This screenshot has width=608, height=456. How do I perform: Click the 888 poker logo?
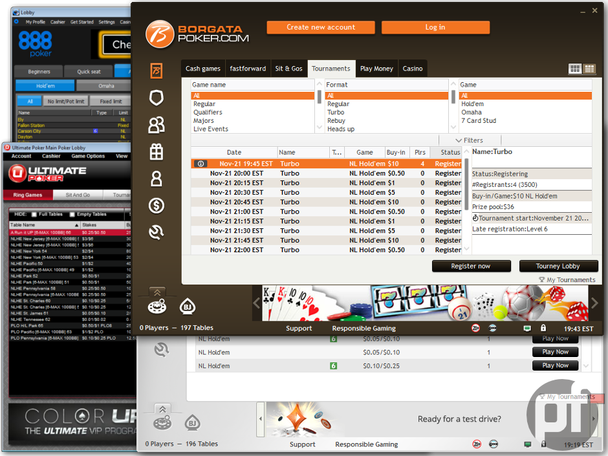(35, 44)
